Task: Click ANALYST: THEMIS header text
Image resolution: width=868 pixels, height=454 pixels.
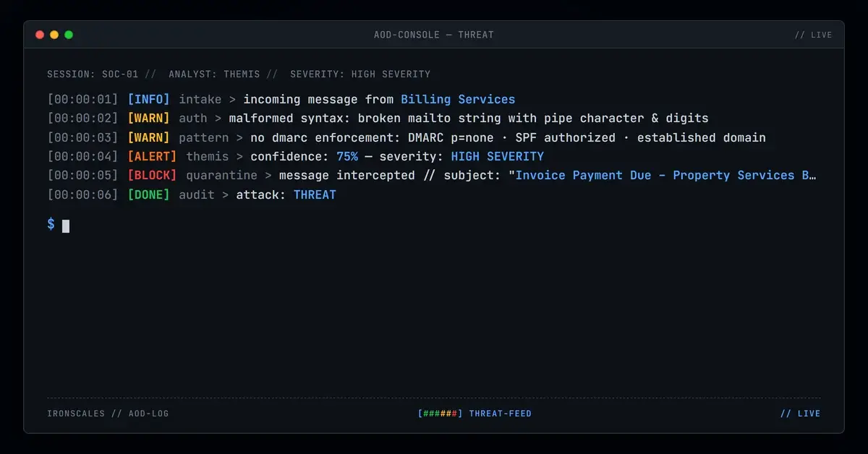Action: [x=214, y=74]
